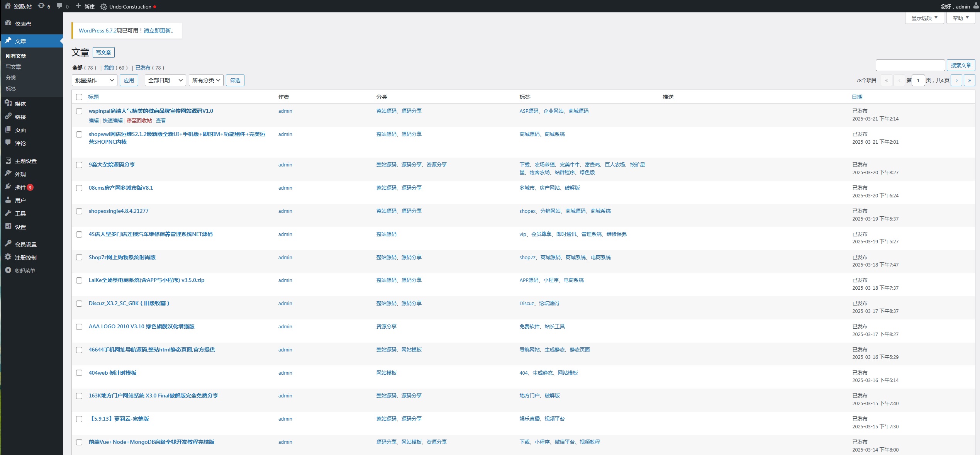Viewport: 980px width, 455px height.
Task: Click the 注册控制 gear icon
Action: click(8, 257)
